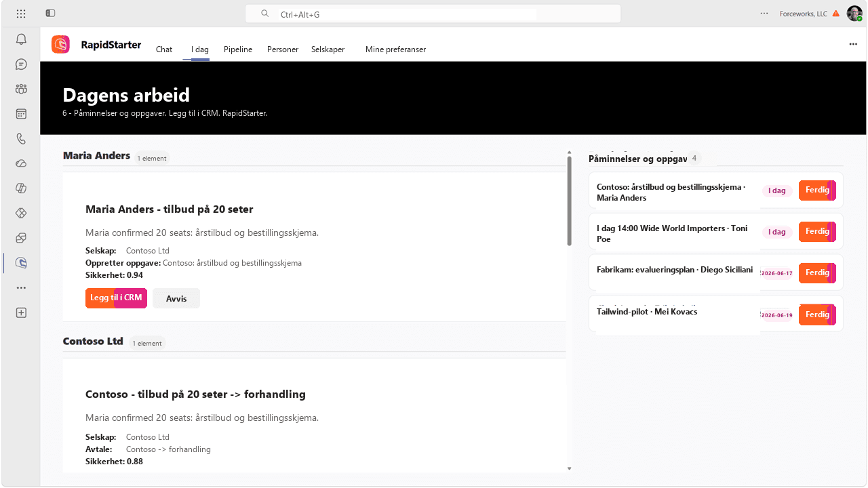Click the Påminnelser count badge 4
Screen dimensions: 868x488
click(694, 159)
